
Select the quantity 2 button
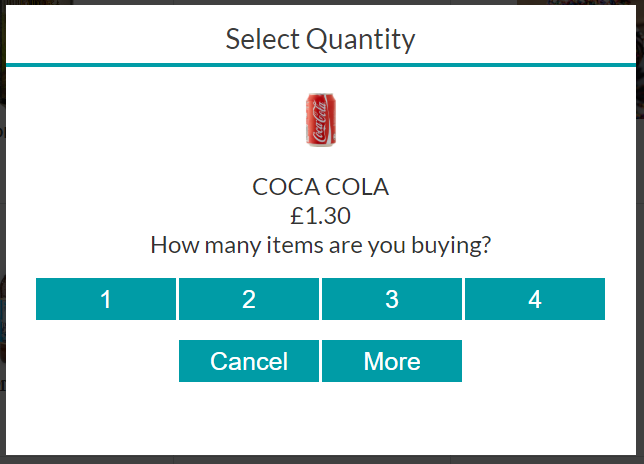click(x=249, y=299)
